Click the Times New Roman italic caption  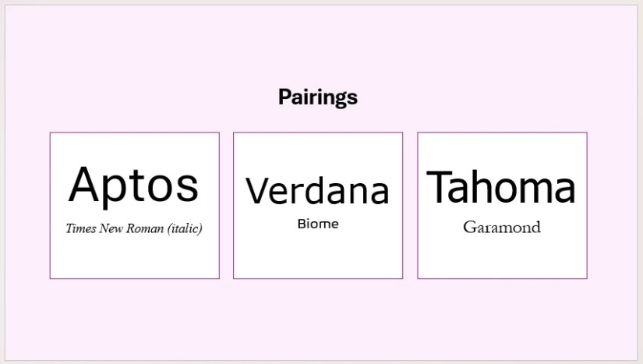[134, 229]
